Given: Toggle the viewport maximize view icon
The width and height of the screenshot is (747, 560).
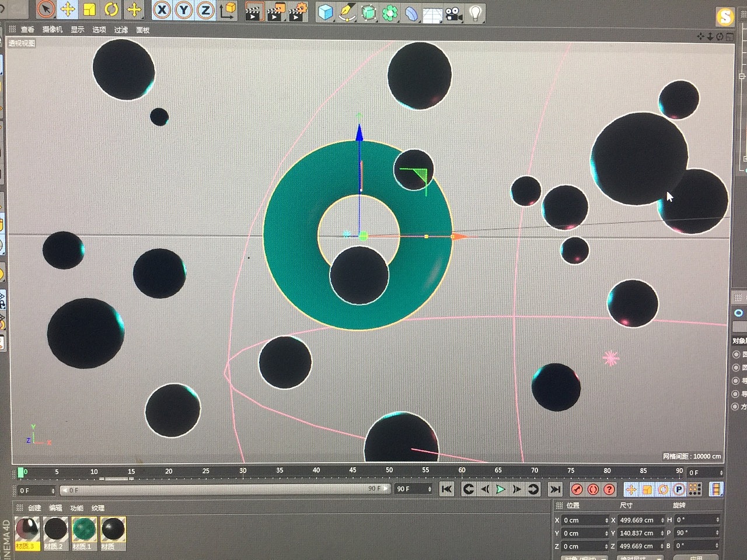Looking at the screenshot, I should click(x=729, y=36).
